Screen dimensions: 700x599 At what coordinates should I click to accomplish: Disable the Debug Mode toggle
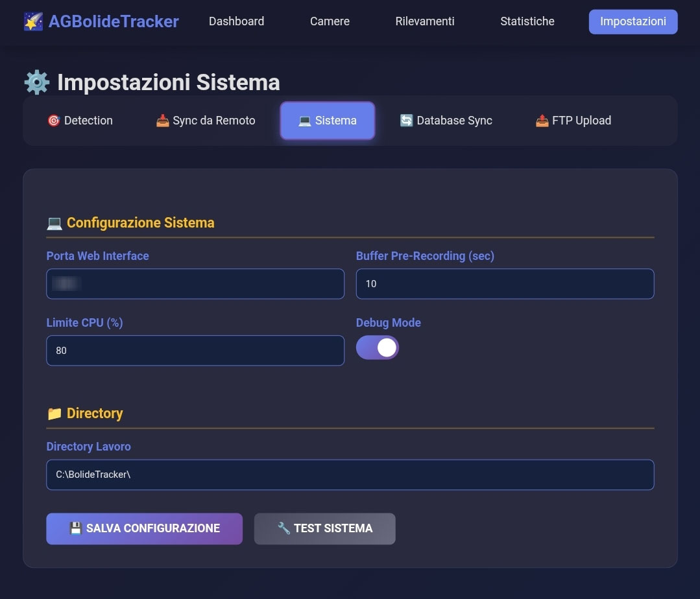coord(377,348)
